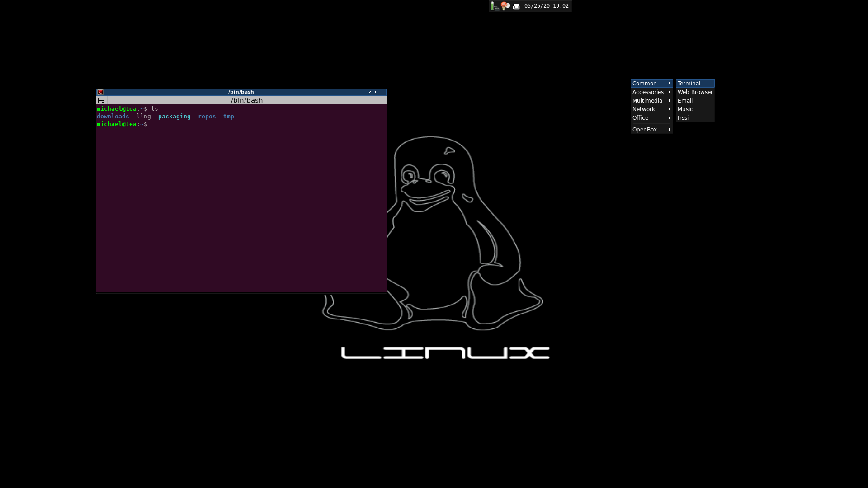Minimize the /bin/bash terminal window
This screenshot has width=868, height=488.
370,92
